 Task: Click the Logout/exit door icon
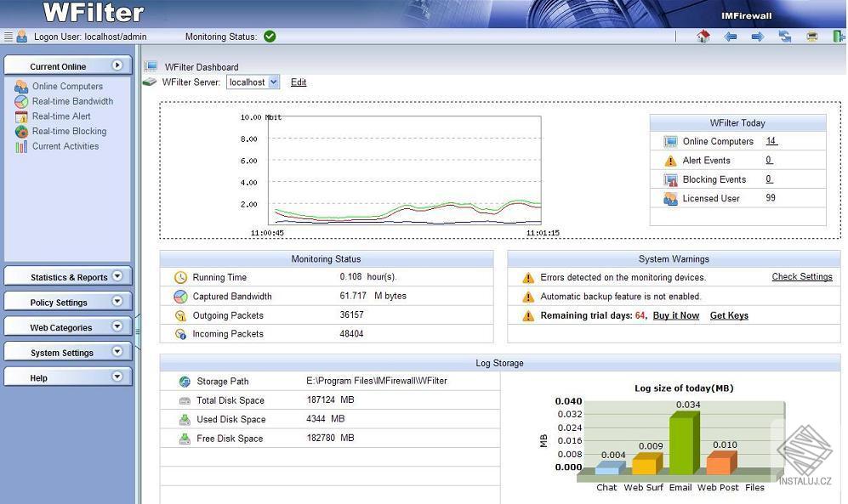839,37
